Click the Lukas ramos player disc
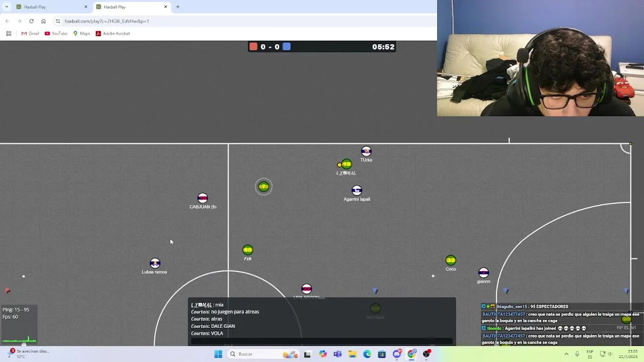Screen dimensions: 644x362 [x=155, y=263]
